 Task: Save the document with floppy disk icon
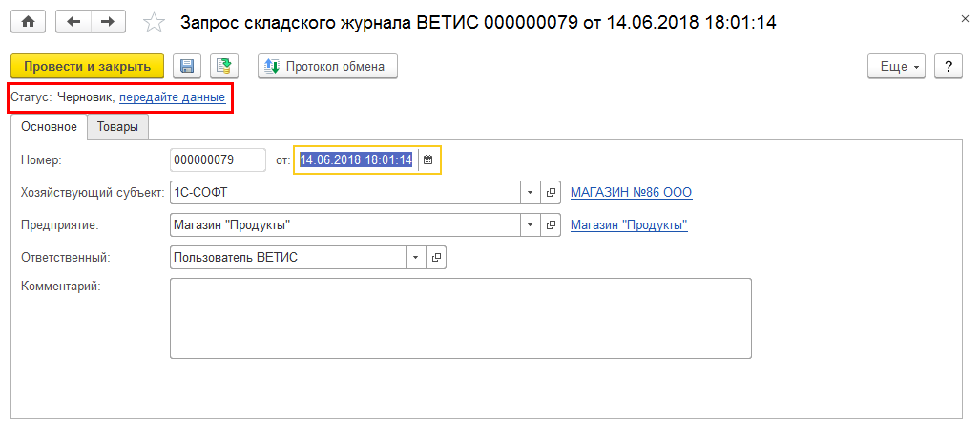187,67
